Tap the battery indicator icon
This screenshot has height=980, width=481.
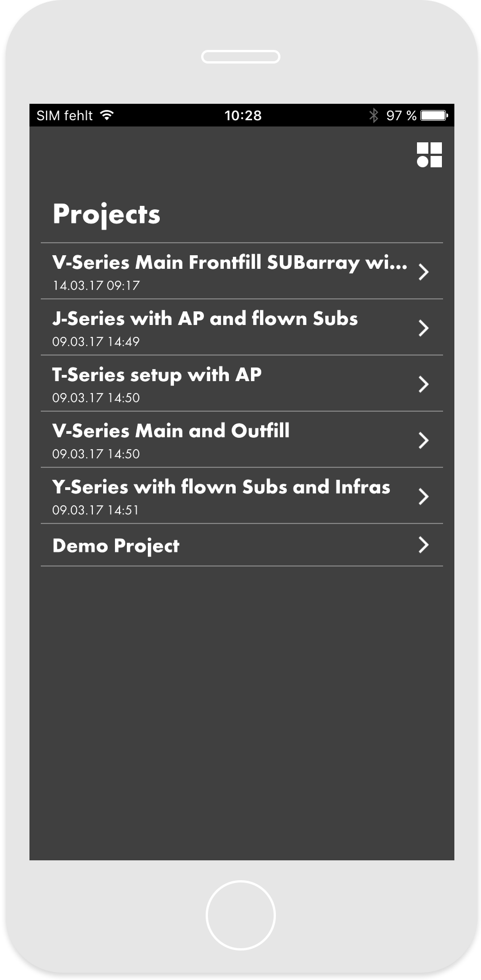[x=435, y=116]
